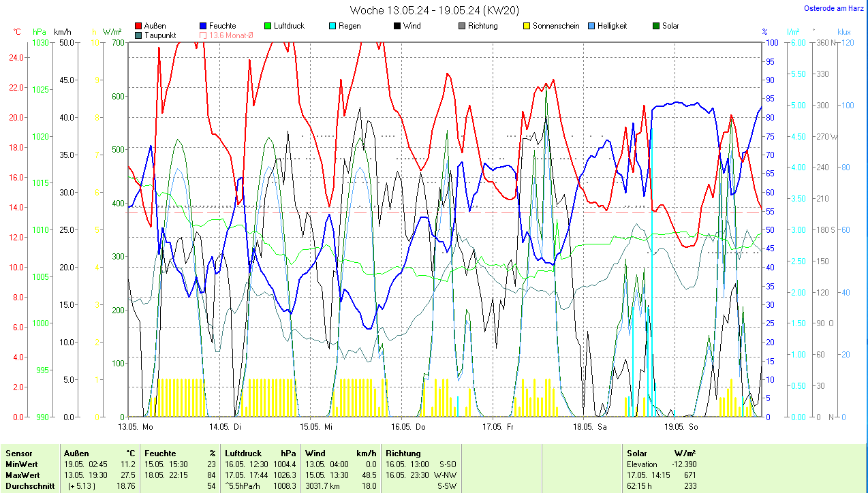Click the MaxWert row label
The height and width of the screenshot is (493, 868).
[22, 475]
